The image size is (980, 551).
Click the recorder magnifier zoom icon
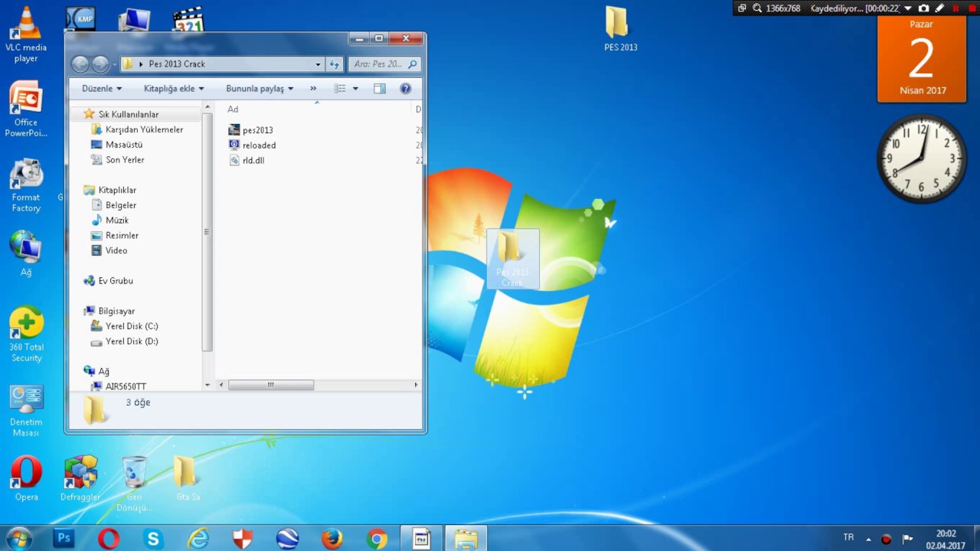click(x=757, y=8)
